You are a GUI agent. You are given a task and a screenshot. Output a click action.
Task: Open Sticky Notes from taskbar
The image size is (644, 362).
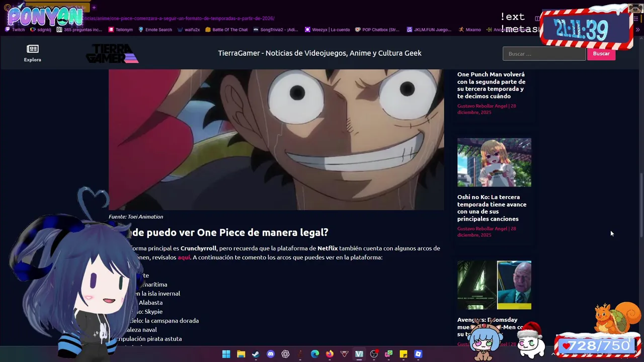point(404,354)
